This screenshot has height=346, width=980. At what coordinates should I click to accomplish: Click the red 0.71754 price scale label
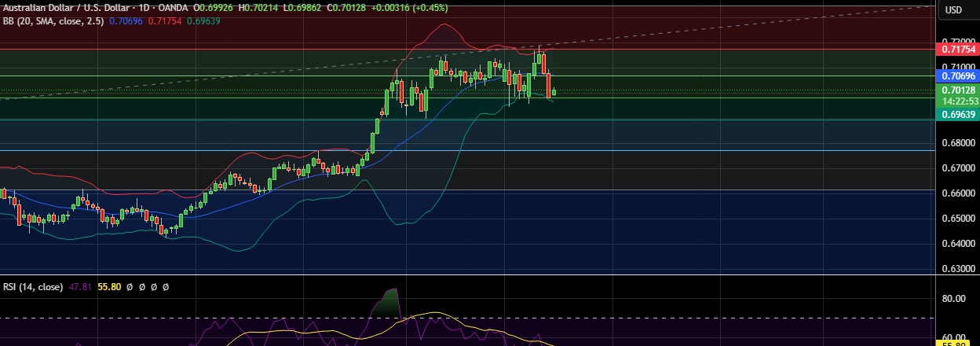(958, 49)
